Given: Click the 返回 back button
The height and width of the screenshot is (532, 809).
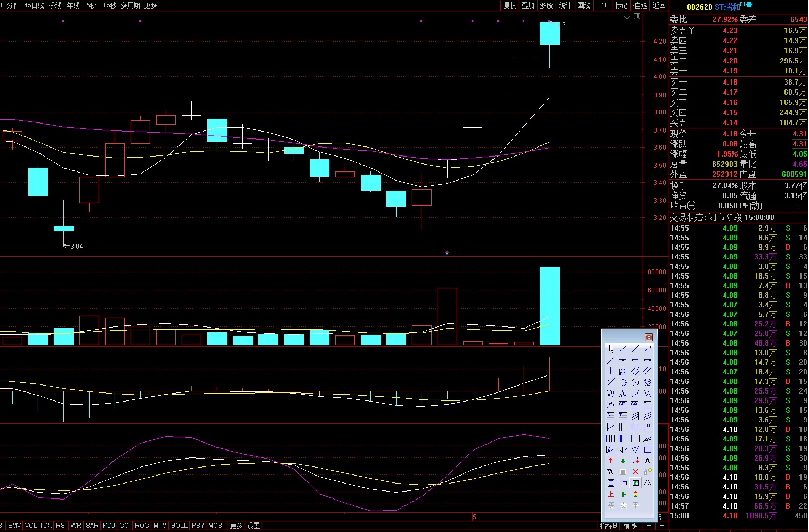Looking at the screenshot, I should [659, 5].
